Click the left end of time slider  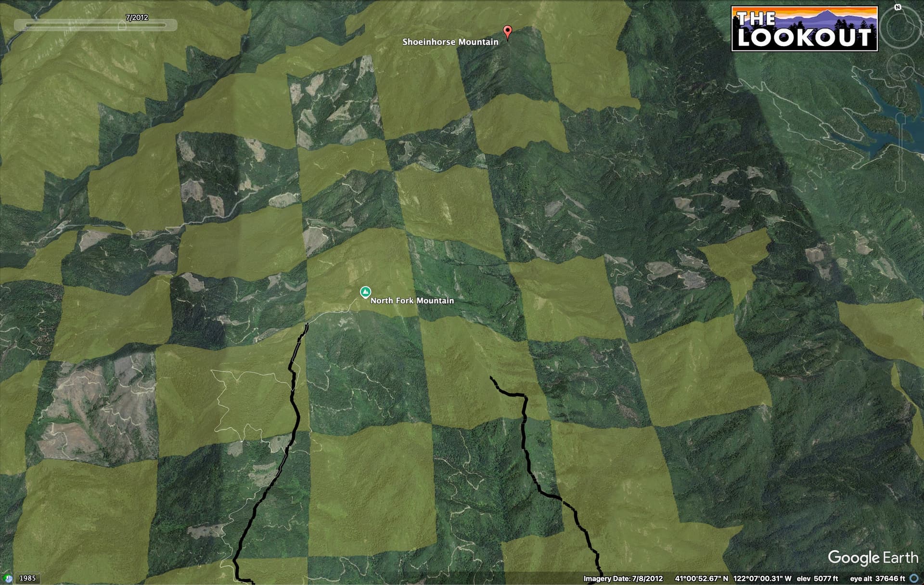28,25
